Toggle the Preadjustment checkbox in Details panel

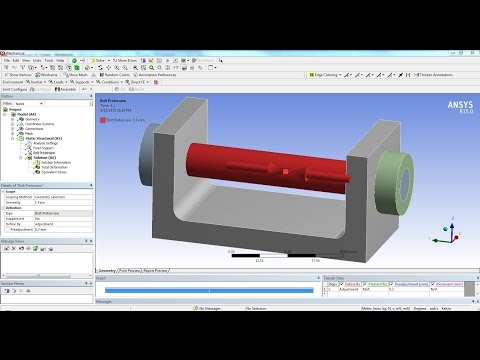point(8,229)
